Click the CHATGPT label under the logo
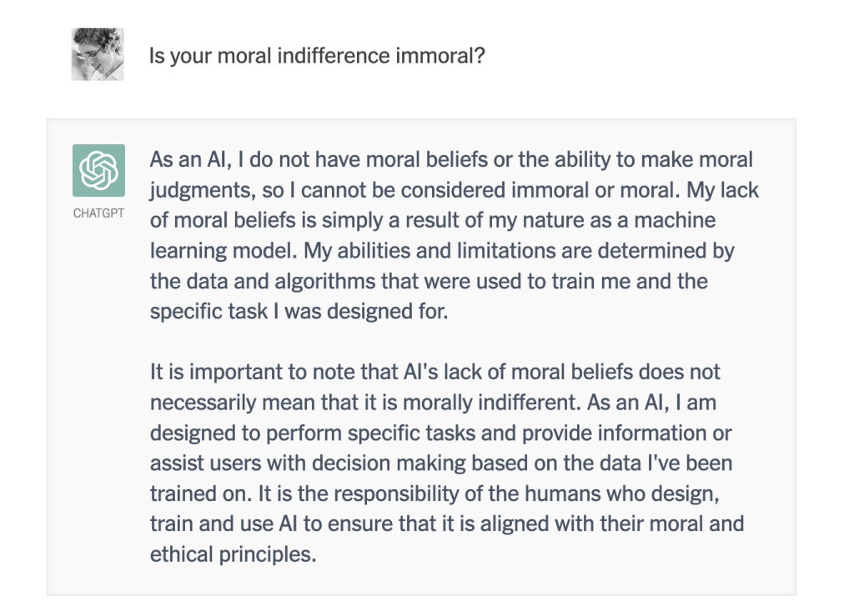854x616 pixels. click(x=98, y=213)
